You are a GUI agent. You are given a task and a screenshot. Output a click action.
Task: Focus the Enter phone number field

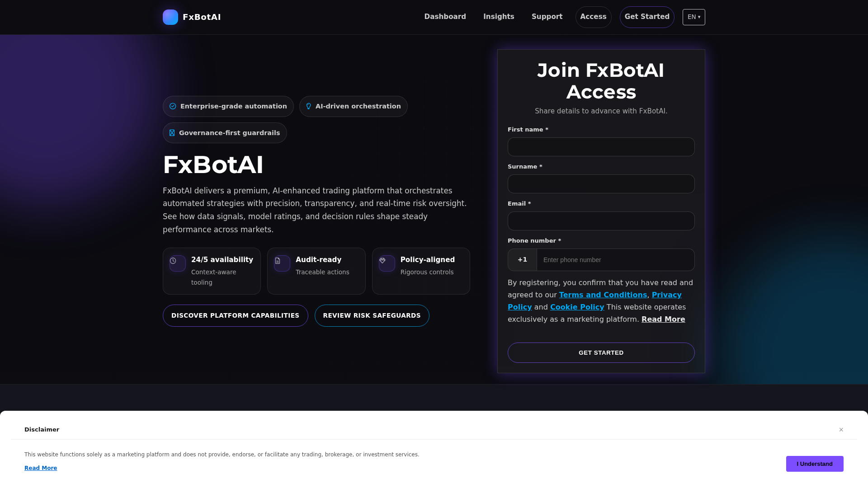click(x=615, y=260)
